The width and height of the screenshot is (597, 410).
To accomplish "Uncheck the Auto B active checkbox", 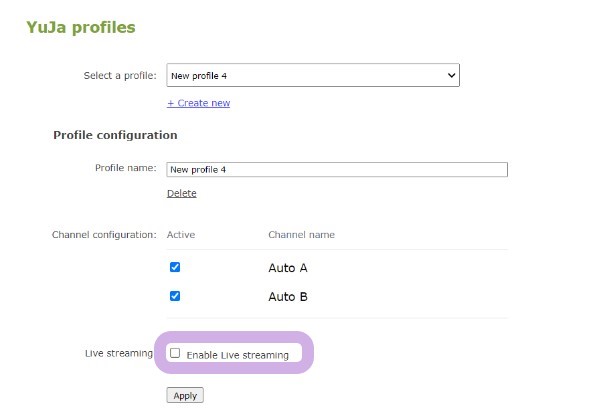I will click(175, 296).
